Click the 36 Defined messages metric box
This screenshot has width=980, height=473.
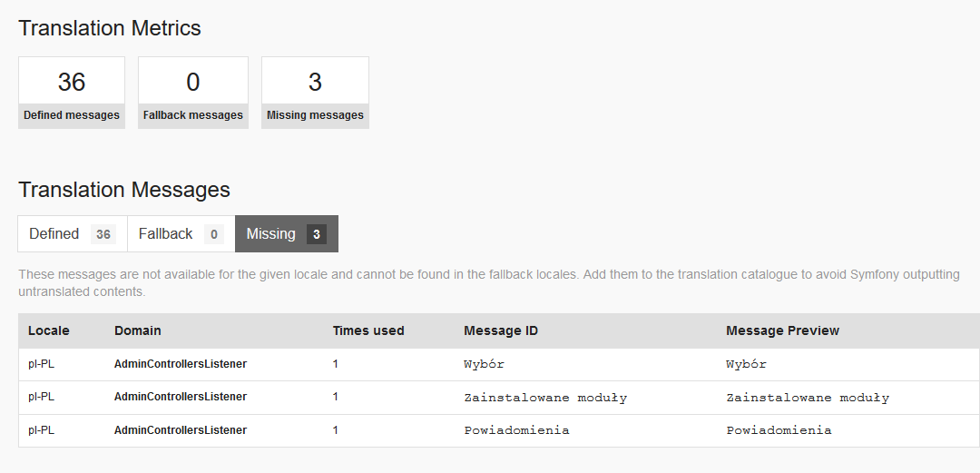click(x=72, y=92)
